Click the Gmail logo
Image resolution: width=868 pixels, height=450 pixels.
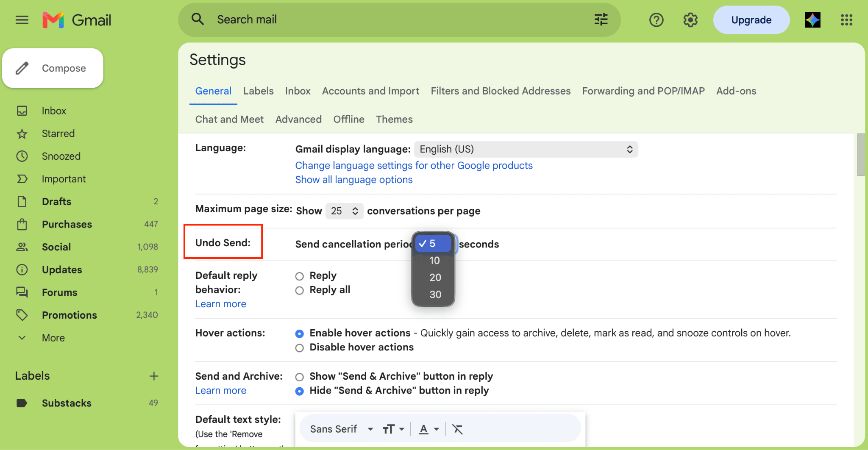[77, 20]
